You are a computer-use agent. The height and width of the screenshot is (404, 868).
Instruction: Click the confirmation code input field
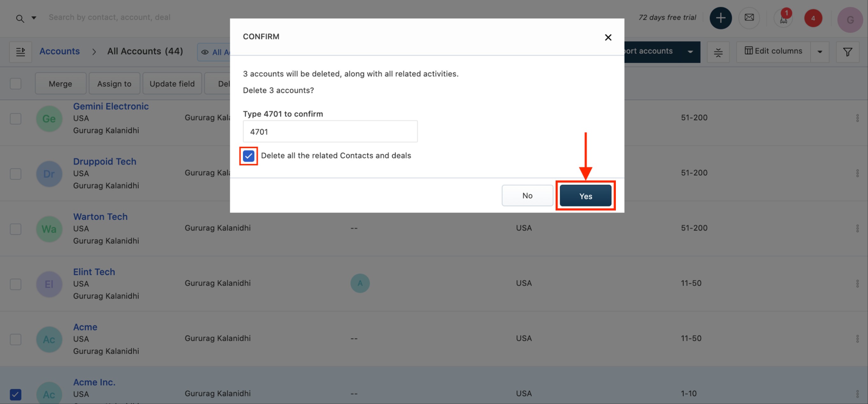click(330, 131)
